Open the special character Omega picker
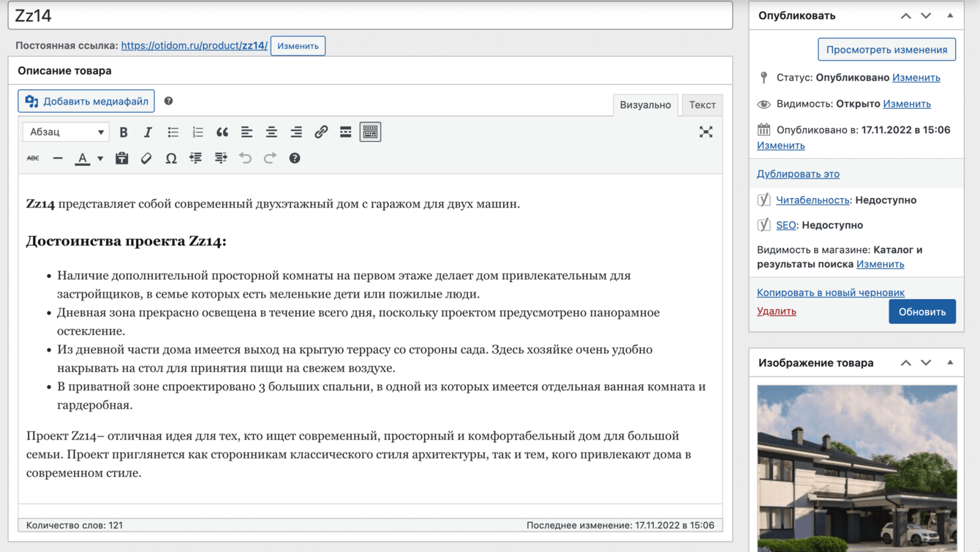980x552 pixels. point(171,159)
